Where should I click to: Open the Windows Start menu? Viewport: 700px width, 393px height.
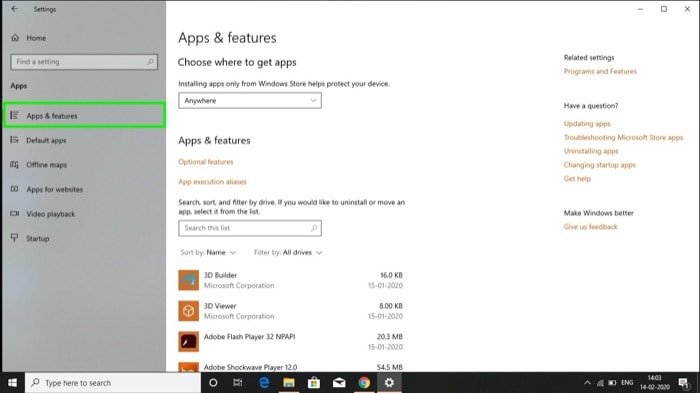coord(12,383)
